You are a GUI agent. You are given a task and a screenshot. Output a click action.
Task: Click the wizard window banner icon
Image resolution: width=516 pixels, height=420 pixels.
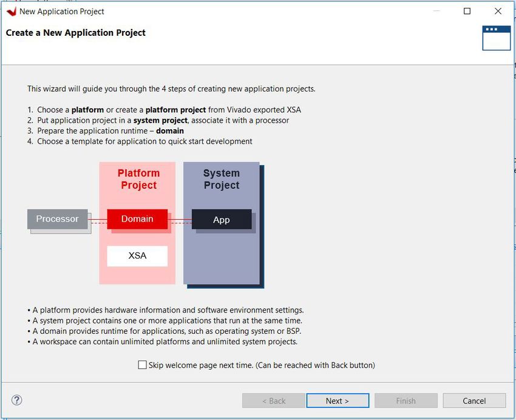pyautogui.click(x=496, y=38)
